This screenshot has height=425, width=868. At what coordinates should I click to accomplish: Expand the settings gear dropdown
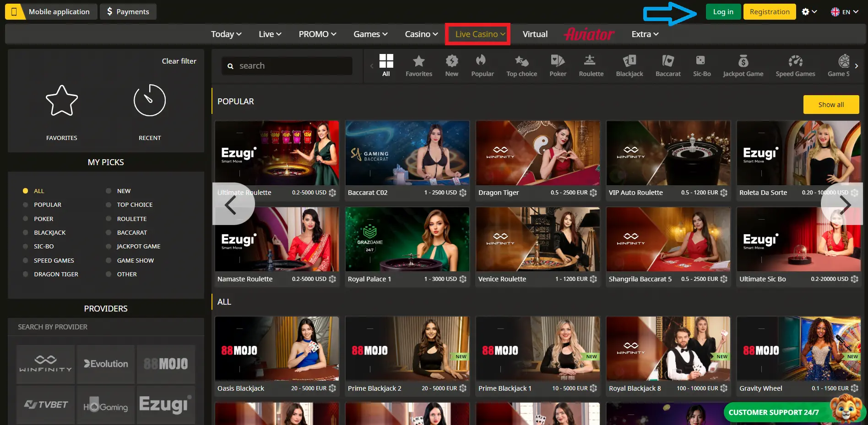tap(809, 12)
